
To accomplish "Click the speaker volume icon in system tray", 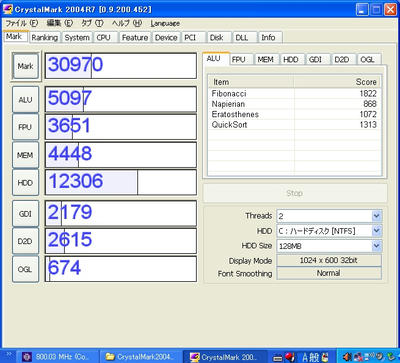I will pos(347,357).
